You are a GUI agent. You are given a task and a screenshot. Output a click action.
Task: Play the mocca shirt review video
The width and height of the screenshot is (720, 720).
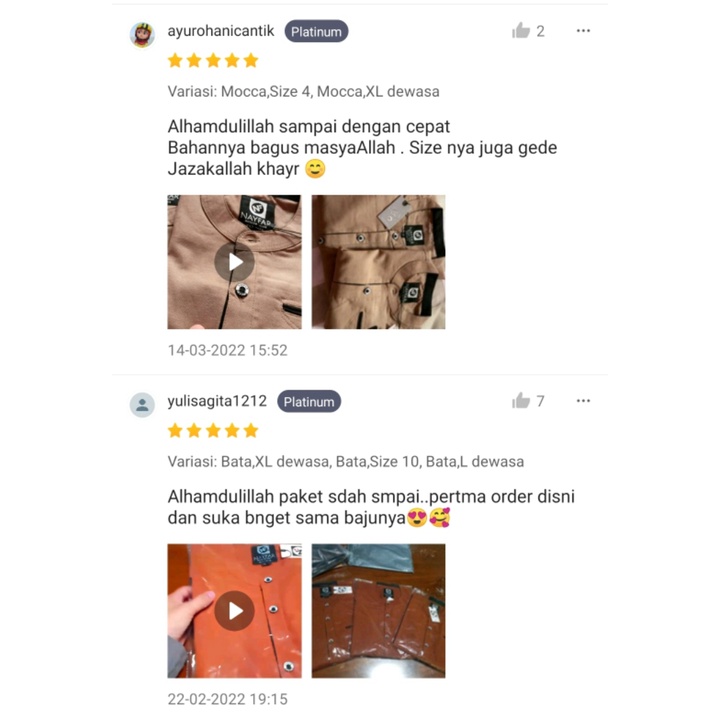(235, 262)
